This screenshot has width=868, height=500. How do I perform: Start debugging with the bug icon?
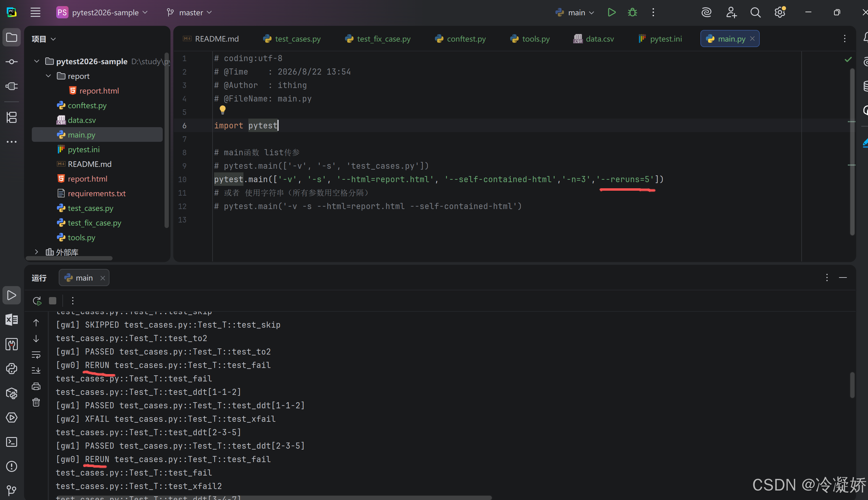632,12
